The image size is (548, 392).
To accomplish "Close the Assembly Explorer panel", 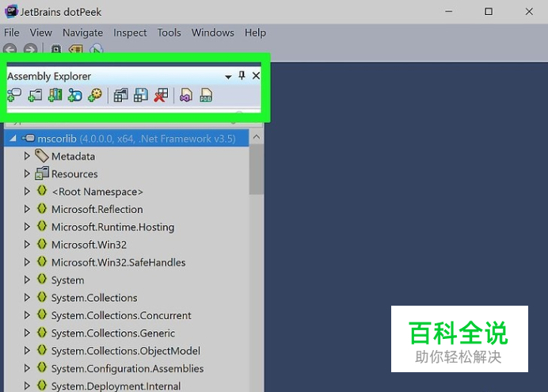I will (x=256, y=75).
